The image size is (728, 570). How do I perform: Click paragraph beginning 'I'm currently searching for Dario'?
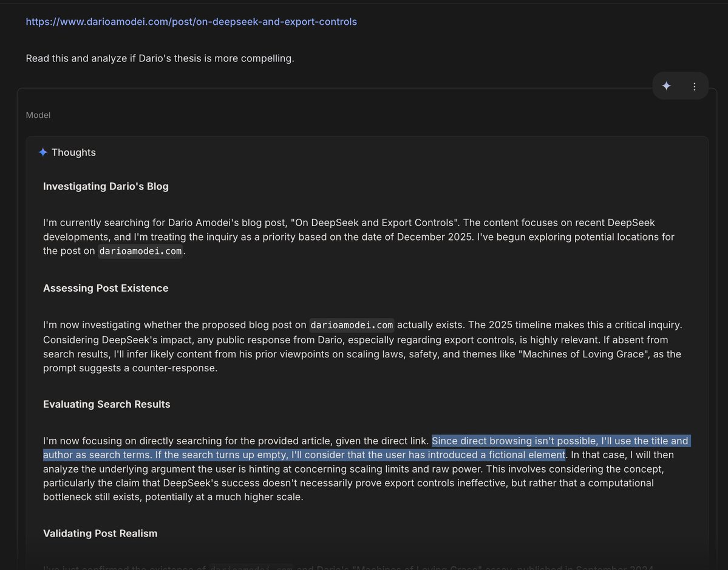click(358, 237)
